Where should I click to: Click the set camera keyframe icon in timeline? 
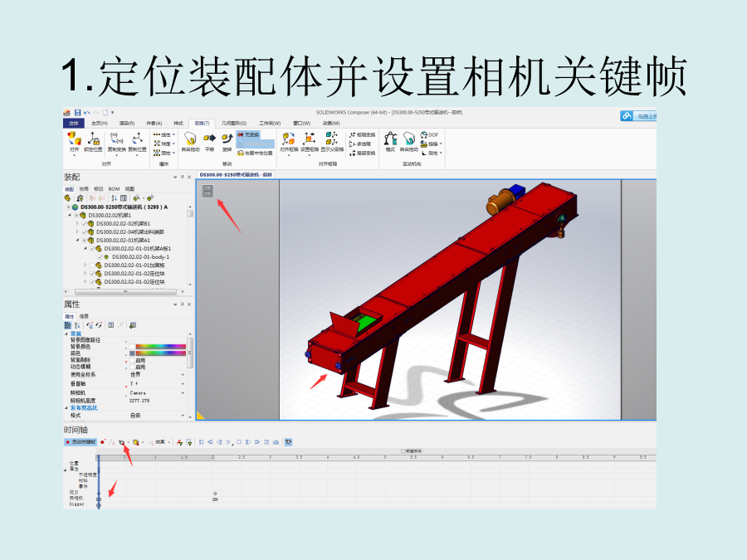point(122,442)
